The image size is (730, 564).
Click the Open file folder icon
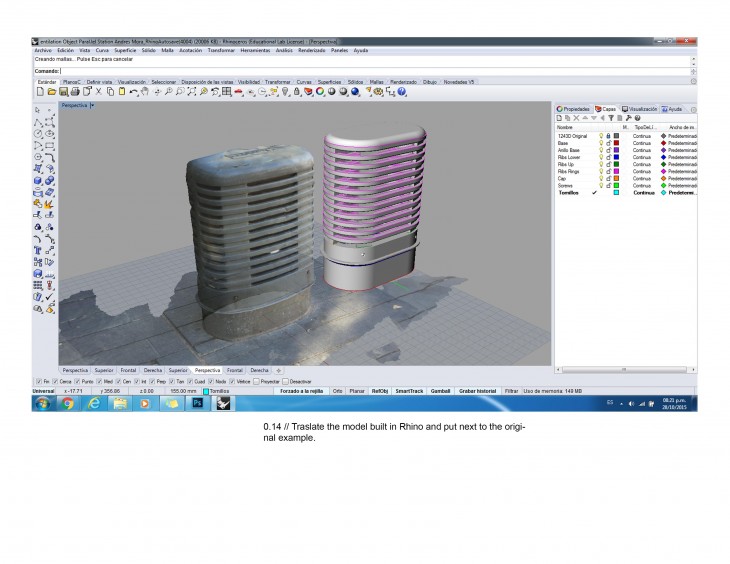pos(53,92)
